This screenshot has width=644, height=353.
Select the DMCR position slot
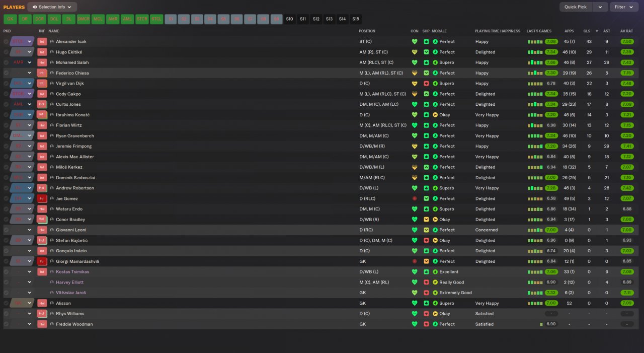84,19
